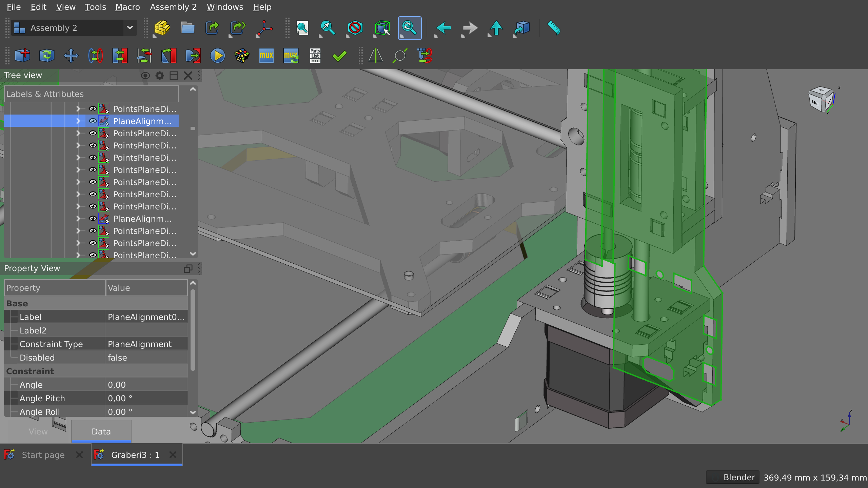Open the Macro menu
The width and height of the screenshot is (868, 488).
click(127, 7)
